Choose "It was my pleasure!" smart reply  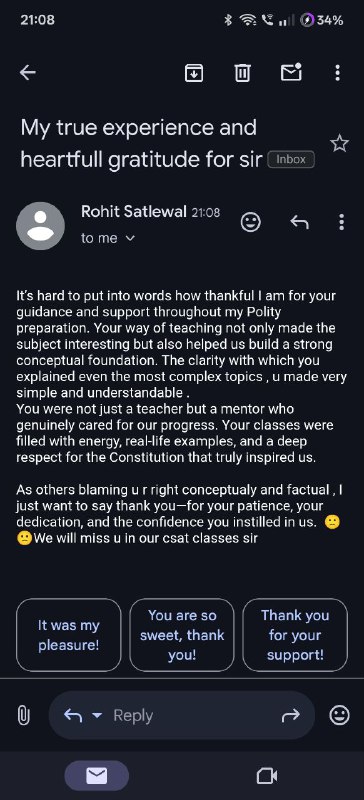(x=69, y=635)
